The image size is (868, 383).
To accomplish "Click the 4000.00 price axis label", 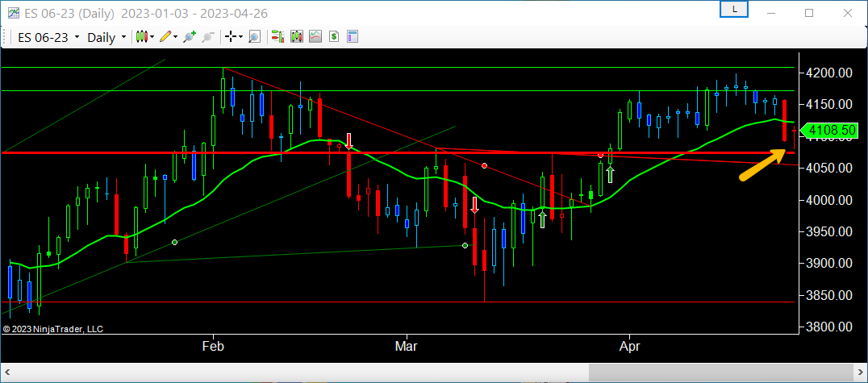I will 828,200.
